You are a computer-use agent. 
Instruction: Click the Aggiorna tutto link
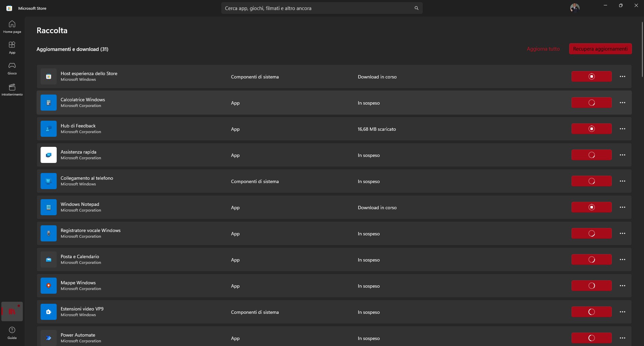click(x=543, y=49)
